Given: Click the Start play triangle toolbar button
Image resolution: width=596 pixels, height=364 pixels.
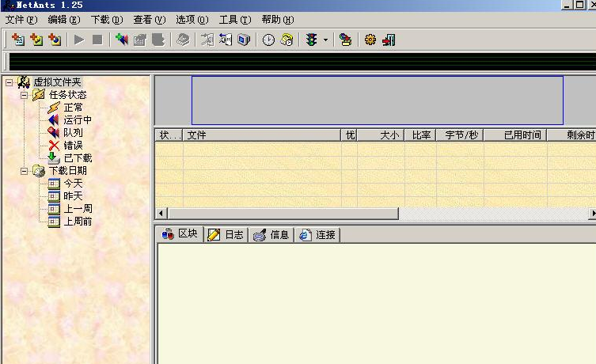Looking at the screenshot, I should pos(79,40).
